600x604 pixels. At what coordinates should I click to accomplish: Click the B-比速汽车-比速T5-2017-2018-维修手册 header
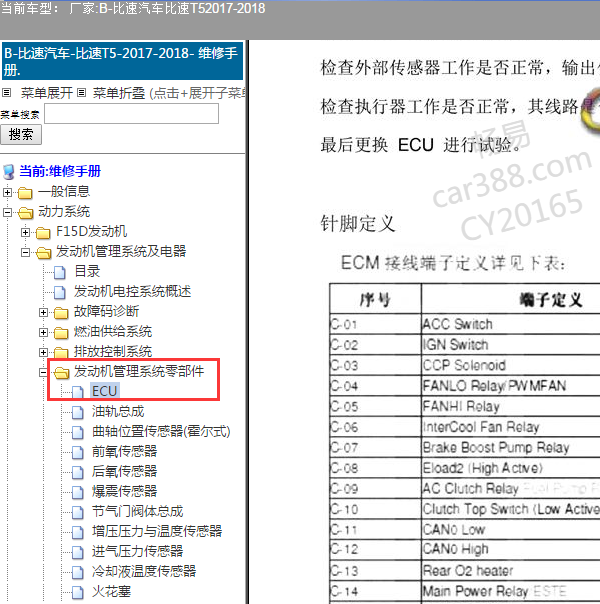point(122,61)
